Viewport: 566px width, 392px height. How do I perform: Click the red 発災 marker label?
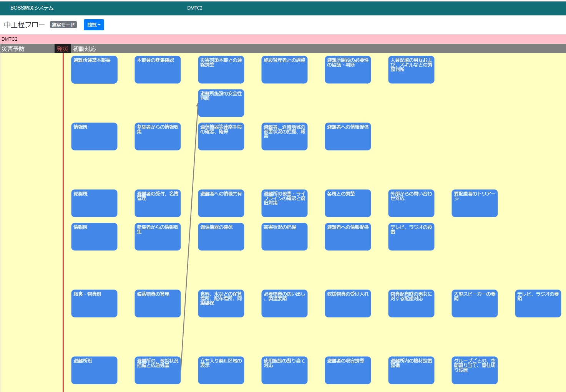tap(62, 49)
